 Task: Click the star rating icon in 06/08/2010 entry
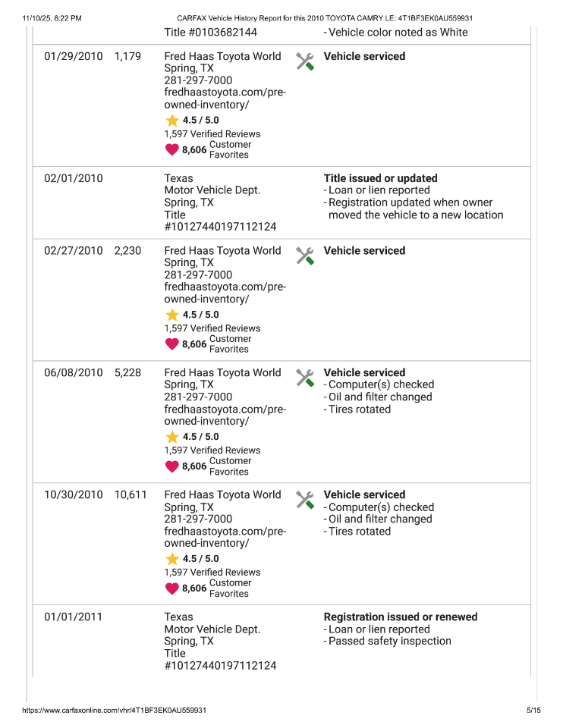tap(172, 437)
